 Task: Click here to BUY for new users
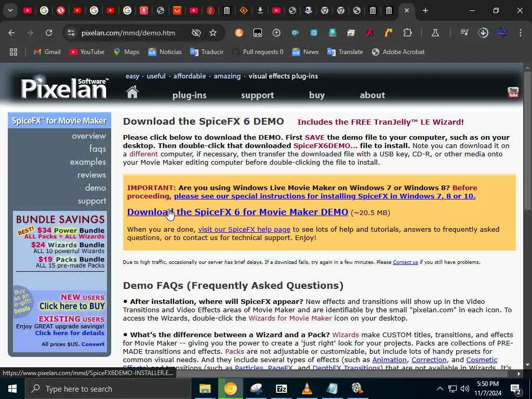click(72, 306)
